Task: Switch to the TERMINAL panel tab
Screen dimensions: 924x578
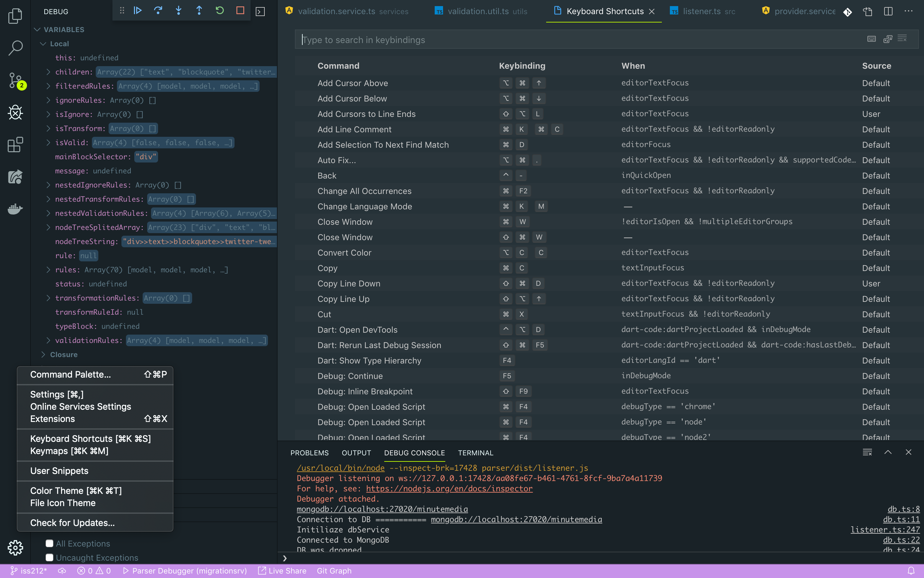Action: tap(476, 453)
